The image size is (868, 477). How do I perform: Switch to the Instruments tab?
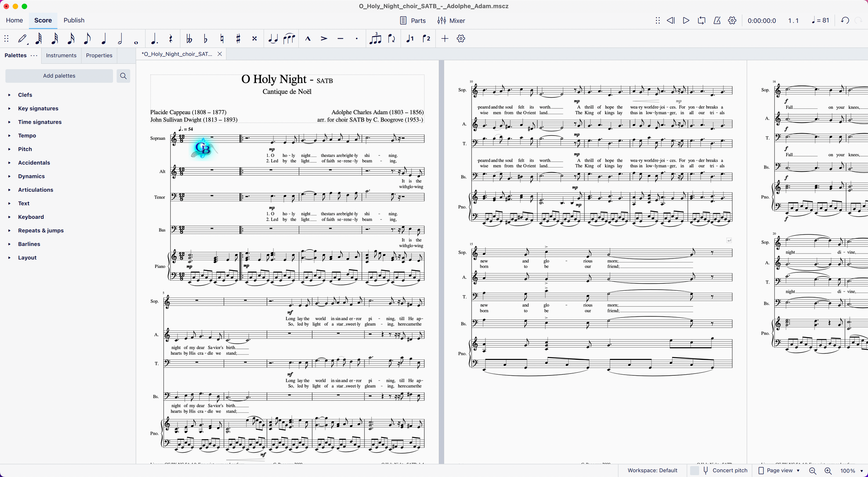61,55
